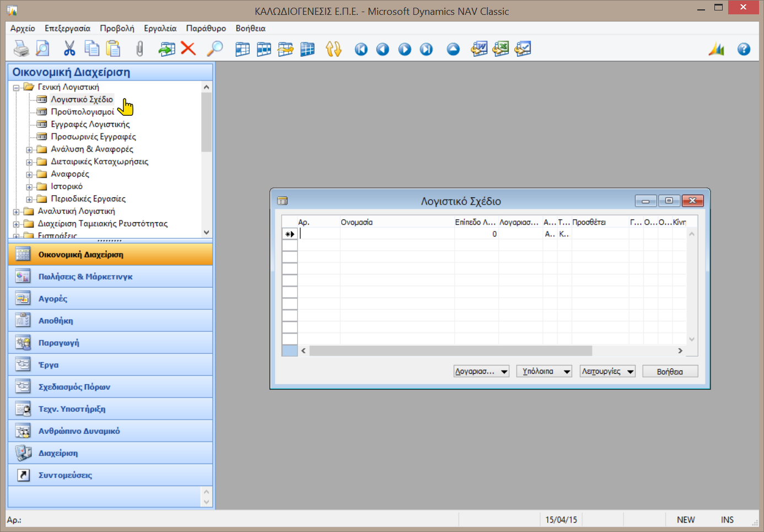Click the Αρ. field in the new row
Image resolution: width=764 pixels, height=532 pixels.
[x=319, y=234]
